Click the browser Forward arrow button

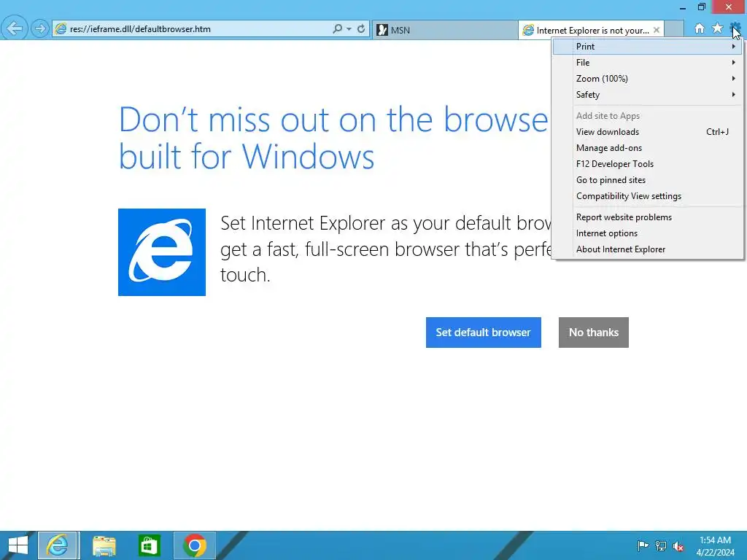(40, 29)
